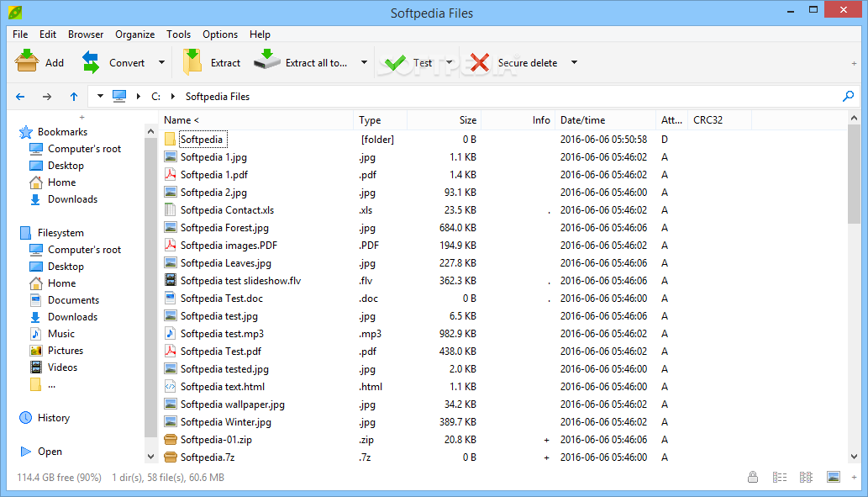Viewport: 868px width, 497px height.
Task: Click the Pictures icon in Filesystem
Action: [x=35, y=350]
